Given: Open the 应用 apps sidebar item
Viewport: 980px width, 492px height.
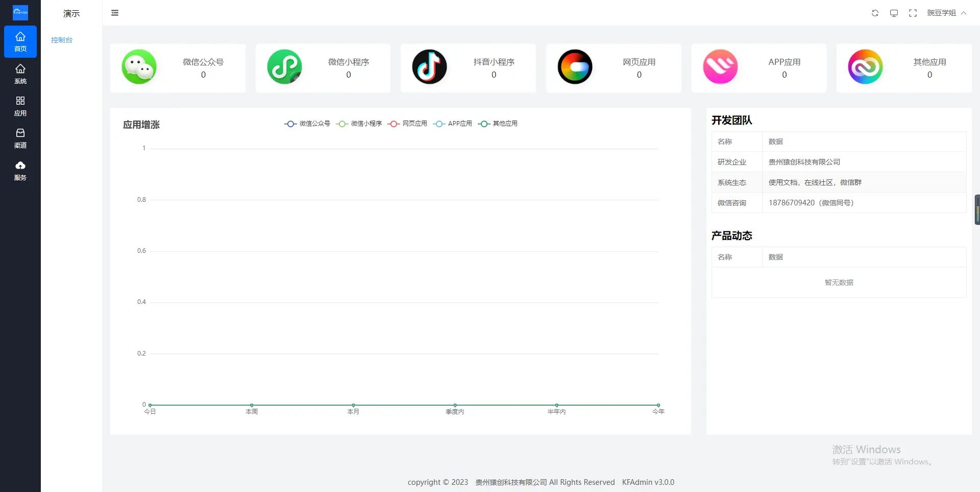Looking at the screenshot, I should tap(20, 106).
